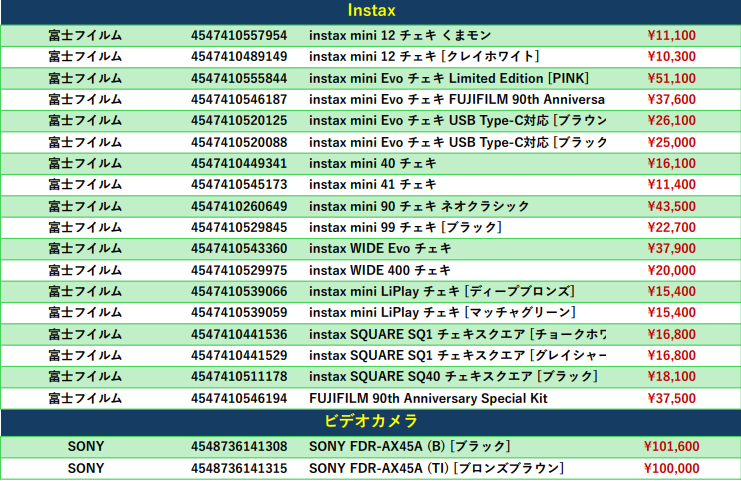Click instax SQUARE SQ1 [チョークホワ row name
The height and width of the screenshot is (481, 741).
[x=457, y=335]
